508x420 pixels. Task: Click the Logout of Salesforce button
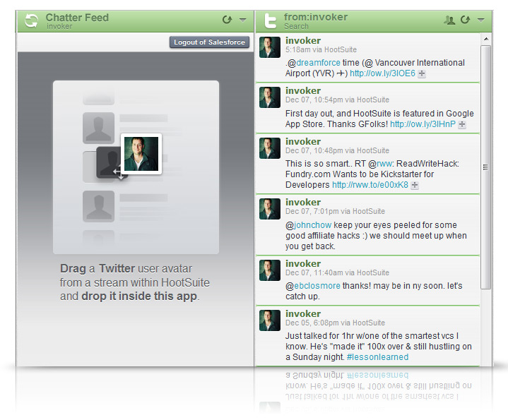pos(209,42)
